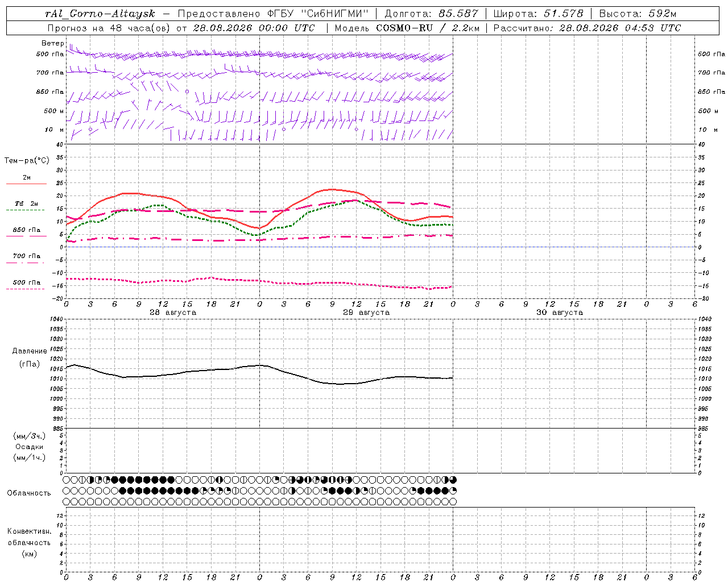
Task: Click the Td 2м dew point legend
Action: 26,205
